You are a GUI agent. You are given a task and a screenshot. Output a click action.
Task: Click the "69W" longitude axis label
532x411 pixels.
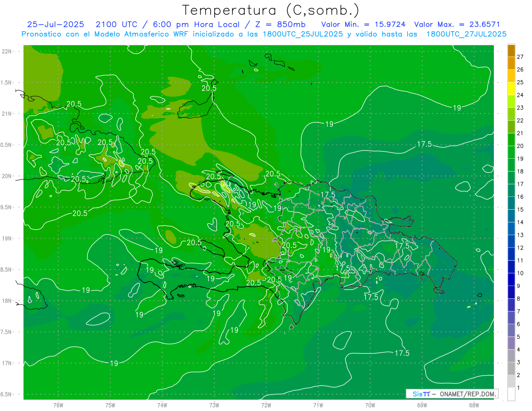point(422,405)
